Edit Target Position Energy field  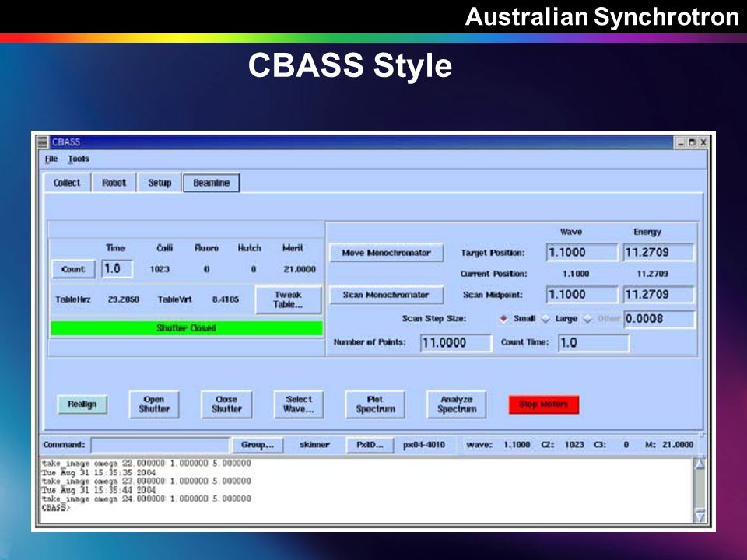coord(658,252)
